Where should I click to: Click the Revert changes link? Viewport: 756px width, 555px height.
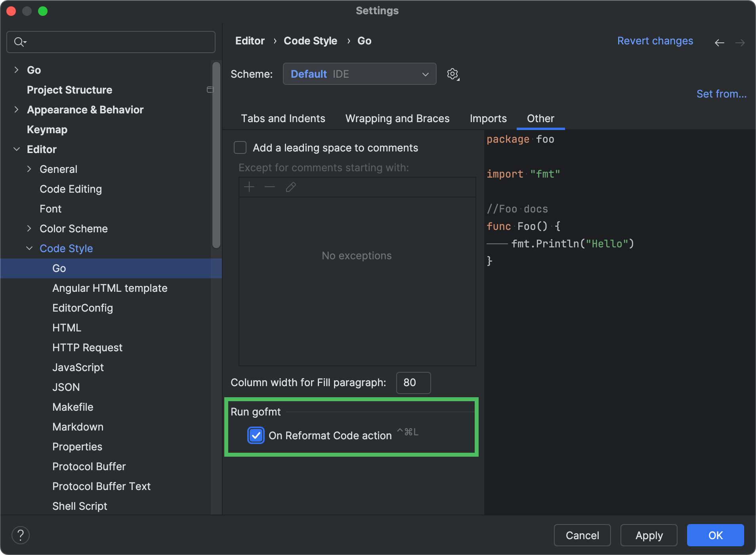pos(655,41)
